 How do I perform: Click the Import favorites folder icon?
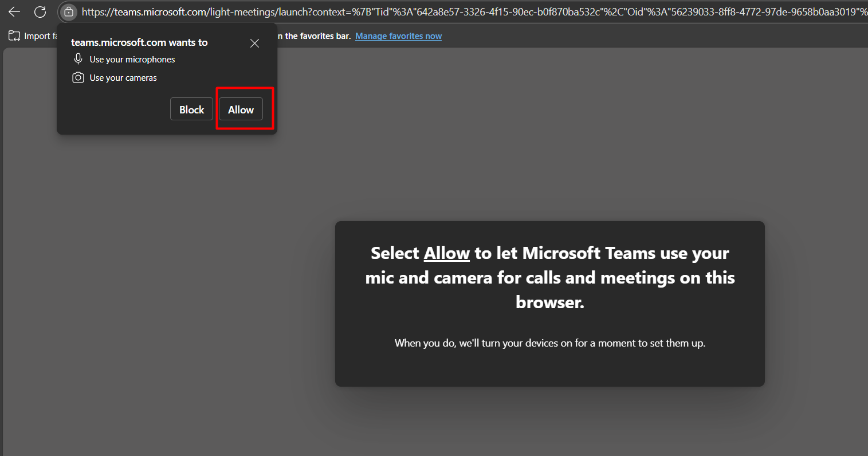14,36
